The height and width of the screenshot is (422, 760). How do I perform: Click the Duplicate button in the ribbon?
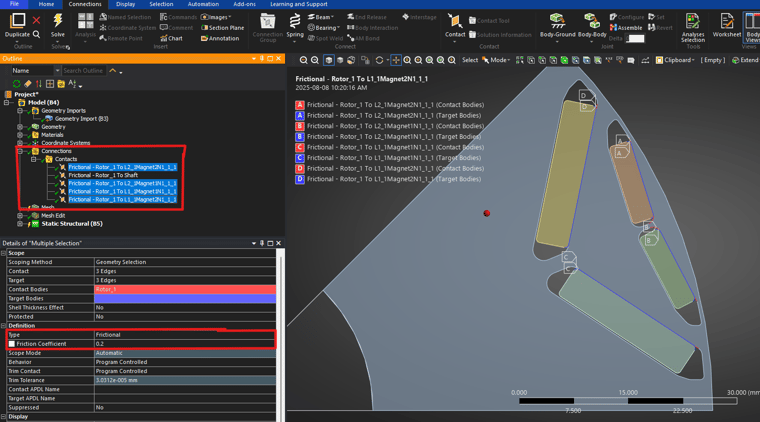17,25
